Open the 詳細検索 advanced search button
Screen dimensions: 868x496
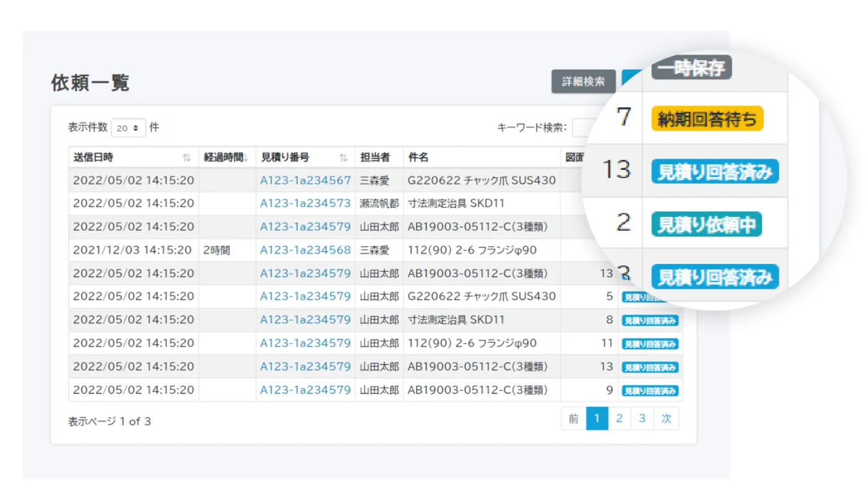[583, 81]
